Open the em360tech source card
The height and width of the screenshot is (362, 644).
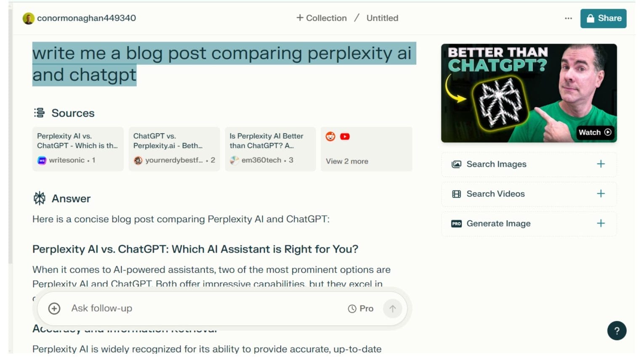click(270, 149)
